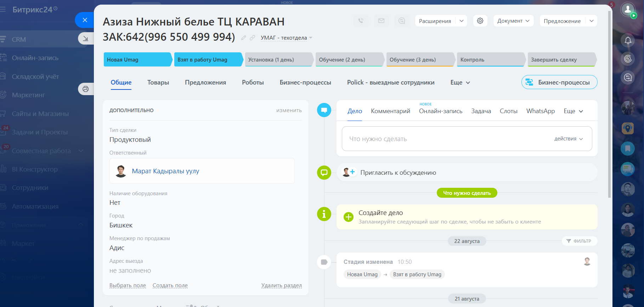Open the Документ dropdown
This screenshot has width=644, height=307.
[513, 21]
